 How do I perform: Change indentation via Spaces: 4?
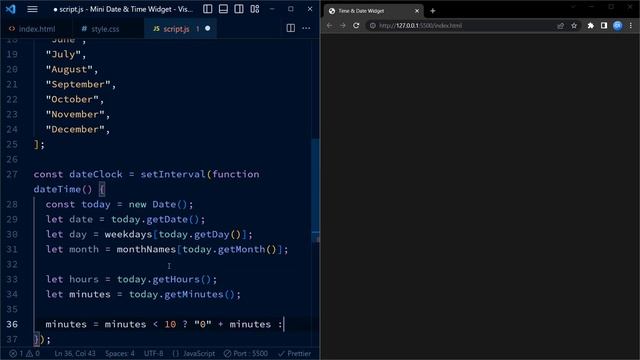pyautogui.click(x=120, y=353)
